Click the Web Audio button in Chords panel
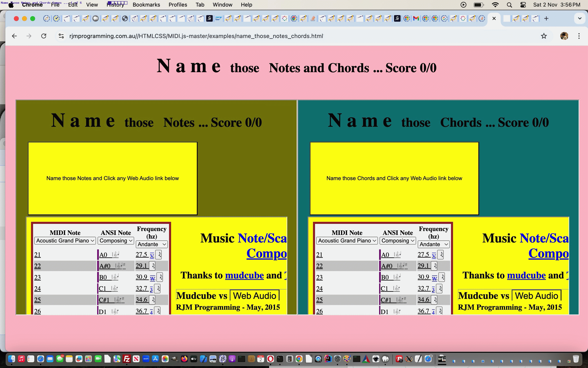The height and width of the screenshot is (368, 588). tap(536, 295)
